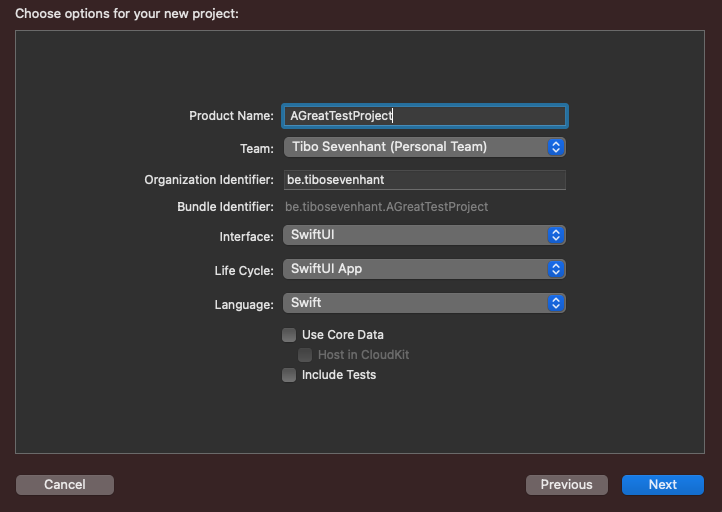The width and height of the screenshot is (722, 512).
Task: Click the Organization Identifier field
Action: [x=424, y=180]
